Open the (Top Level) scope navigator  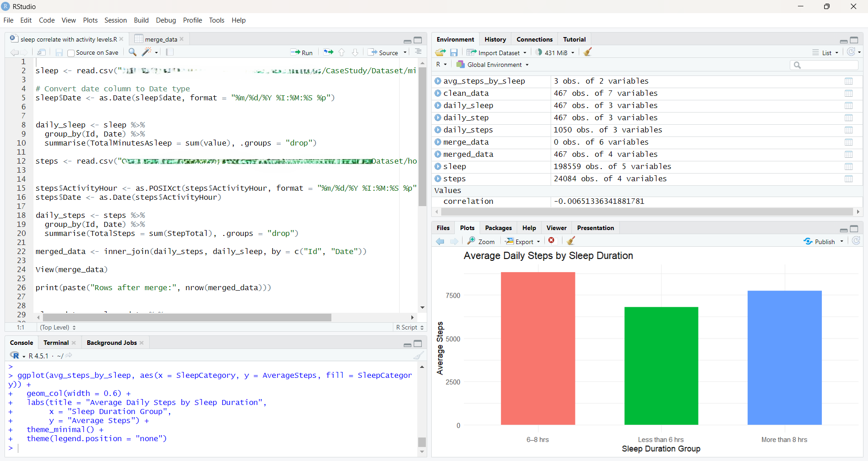tap(57, 327)
